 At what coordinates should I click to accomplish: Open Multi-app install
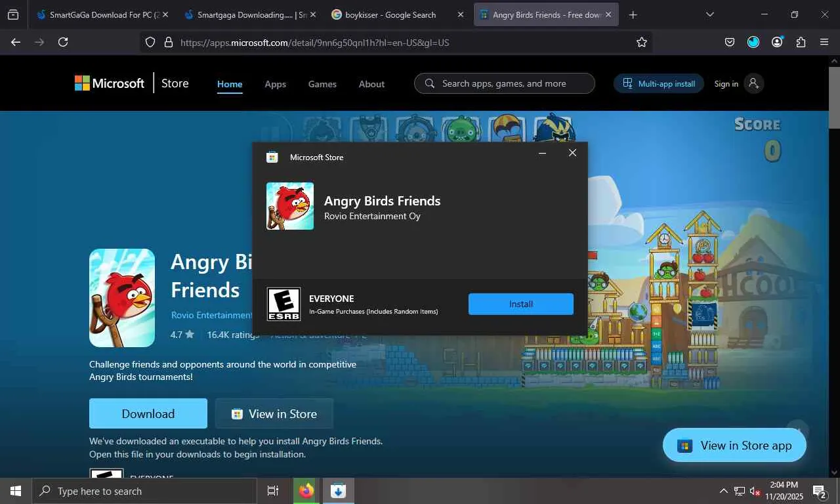pyautogui.click(x=659, y=83)
